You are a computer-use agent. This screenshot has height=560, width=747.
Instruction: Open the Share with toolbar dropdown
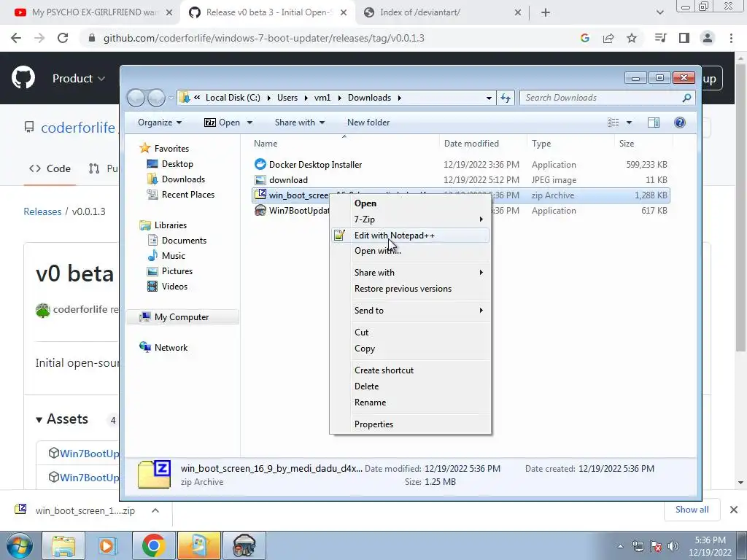click(x=299, y=122)
